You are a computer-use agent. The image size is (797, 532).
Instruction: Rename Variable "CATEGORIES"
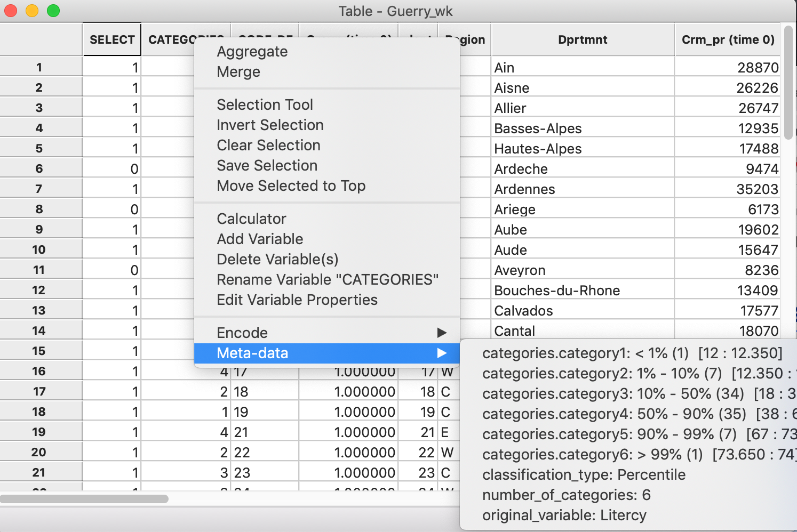coord(328,279)
